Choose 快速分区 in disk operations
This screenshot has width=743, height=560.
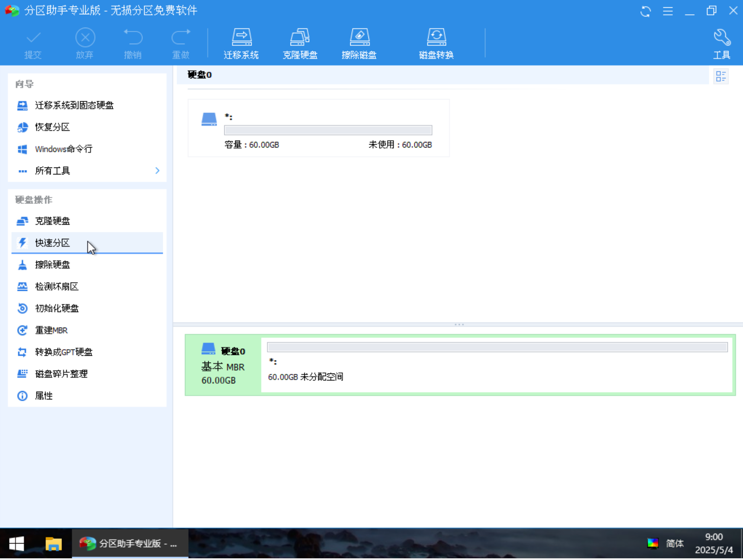87,243
